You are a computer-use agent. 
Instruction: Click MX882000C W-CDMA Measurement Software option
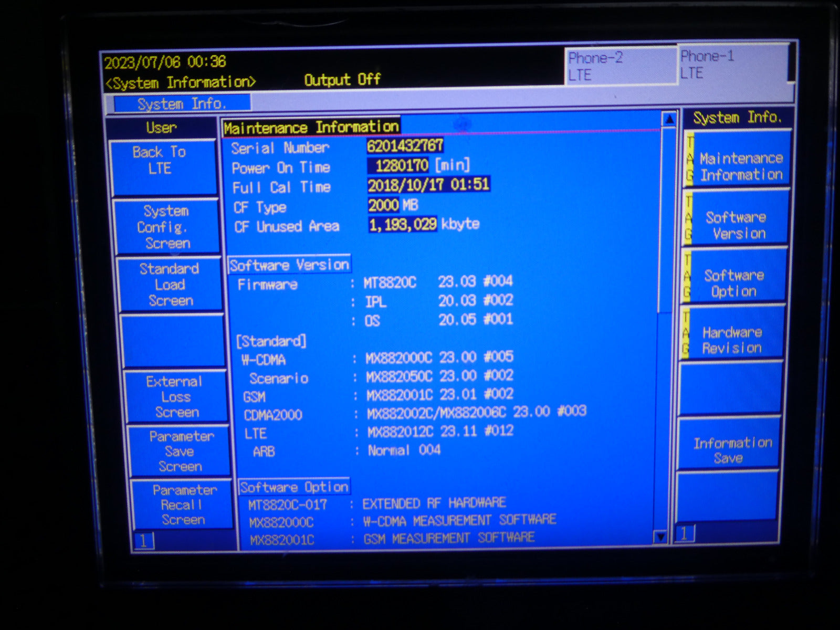coord(403,521)
